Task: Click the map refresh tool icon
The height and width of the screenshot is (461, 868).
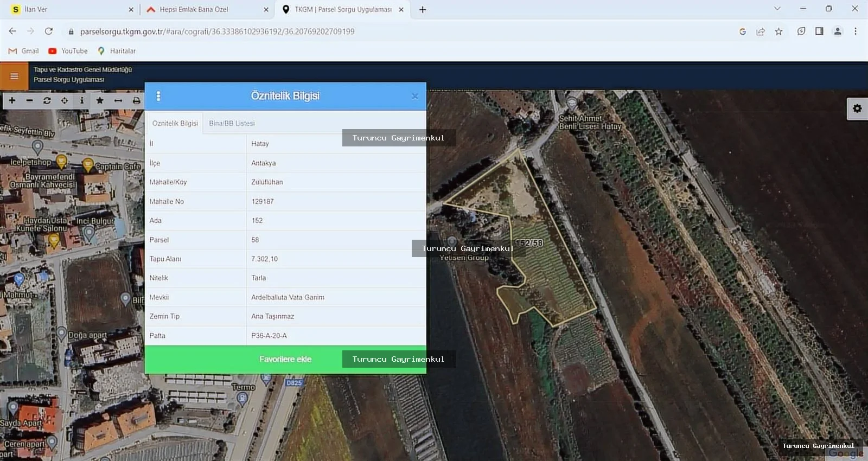Action: coord(47,100)
